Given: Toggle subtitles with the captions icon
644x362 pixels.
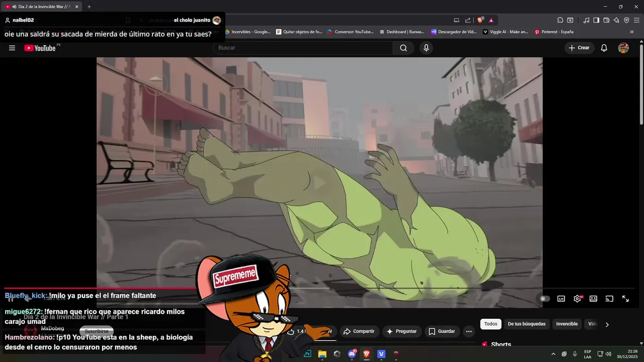Looking at the screenshot, I should [x=561, y=299].
